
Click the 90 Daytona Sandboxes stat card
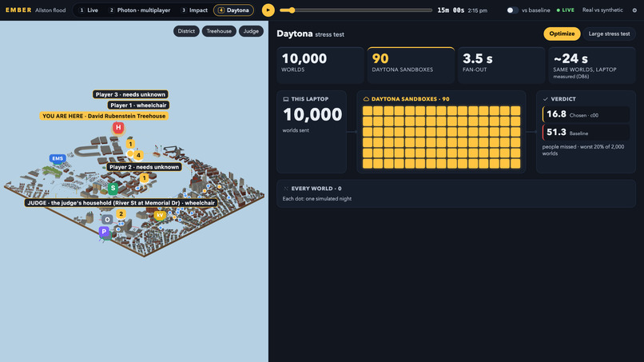(x=411, y=66)
